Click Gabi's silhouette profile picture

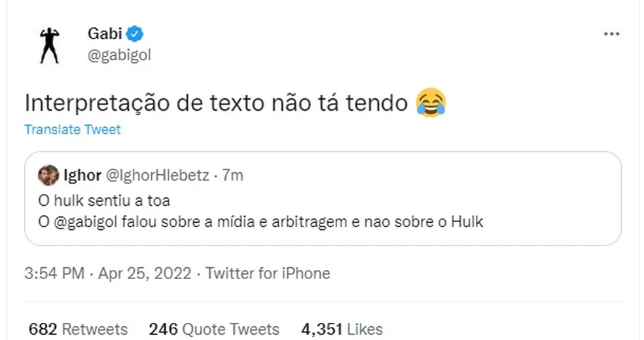[49, 45]
